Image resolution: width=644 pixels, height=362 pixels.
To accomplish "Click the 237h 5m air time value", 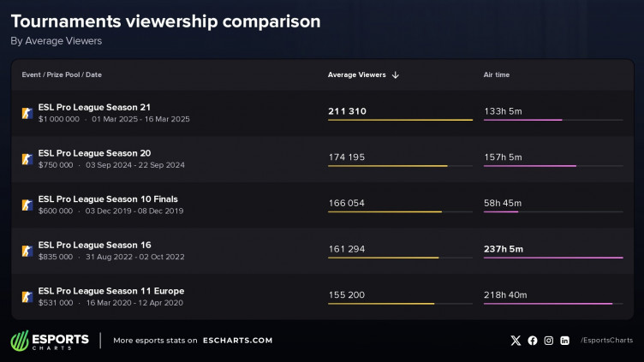I will (x=504, y=249).
